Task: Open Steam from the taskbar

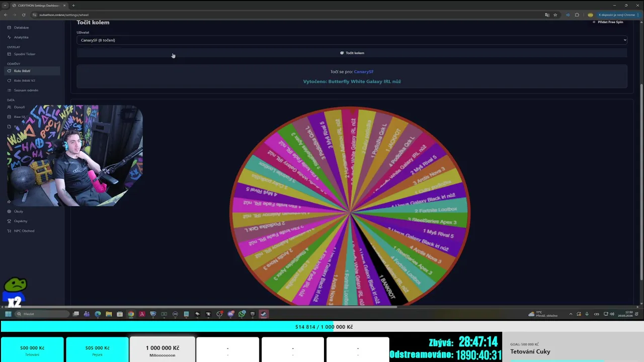Action: tap(264, 314)
